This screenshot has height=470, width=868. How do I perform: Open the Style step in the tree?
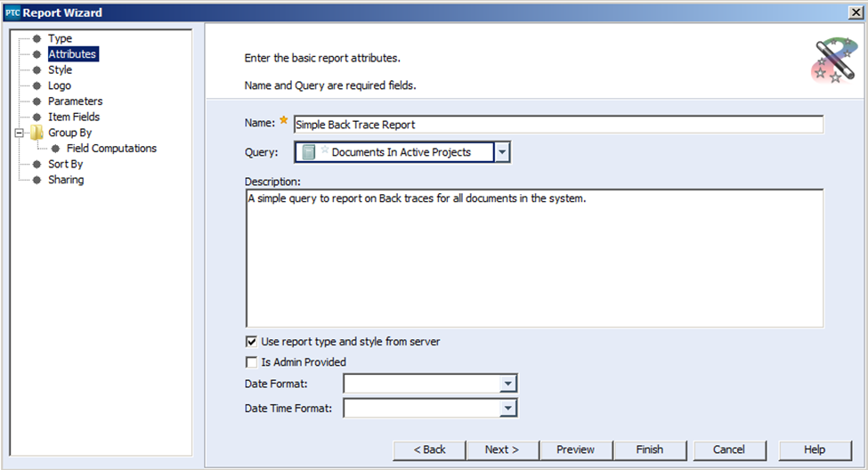tap(60, 69)
